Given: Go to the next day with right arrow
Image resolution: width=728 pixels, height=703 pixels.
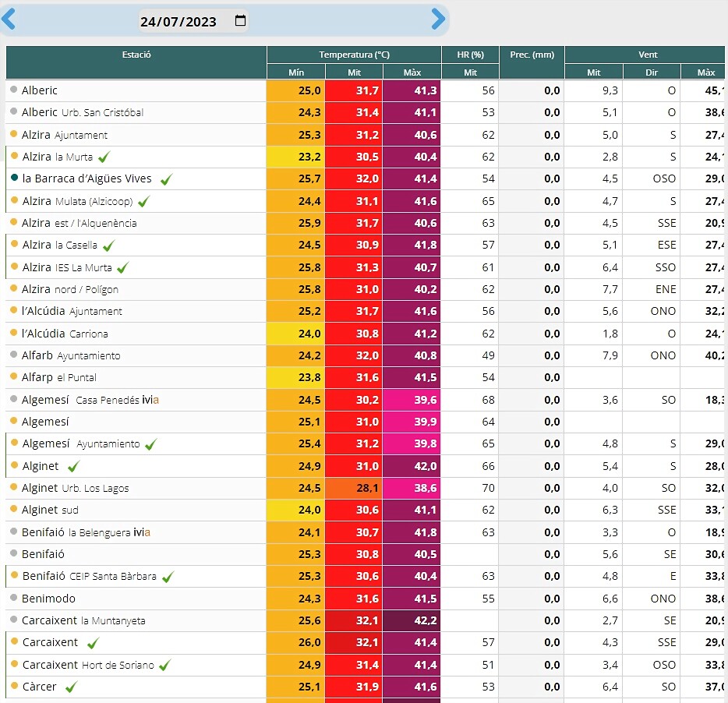Looking at the screenshot, I should pos(438,19).
